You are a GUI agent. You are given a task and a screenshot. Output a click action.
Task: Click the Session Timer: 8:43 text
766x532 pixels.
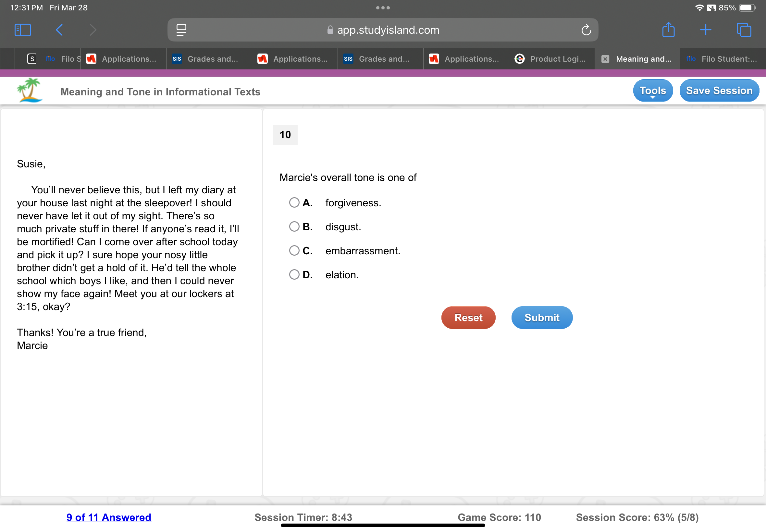click(303, 517)
